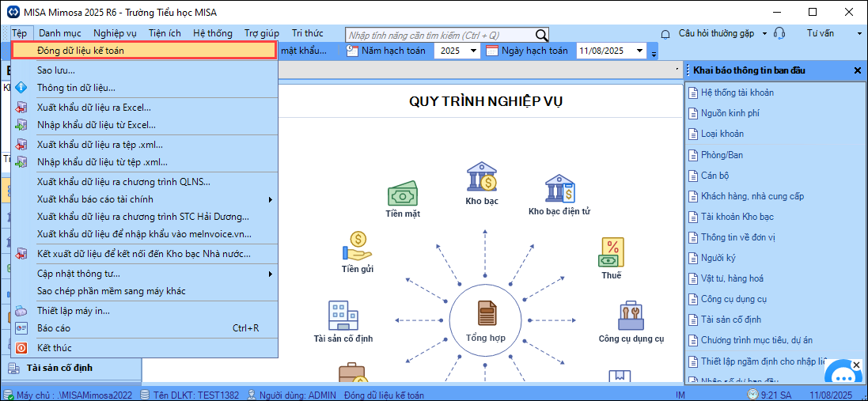The height and width of the screenshot is (401, 868).
Task: Click the Nhập khẩu từ tệp .xml icon
Action: tap(21, 162)
